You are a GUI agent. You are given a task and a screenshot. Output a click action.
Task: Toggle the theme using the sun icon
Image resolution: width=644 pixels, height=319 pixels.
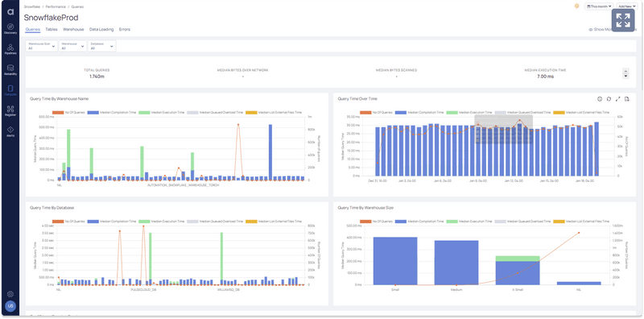tap(577, 6)
